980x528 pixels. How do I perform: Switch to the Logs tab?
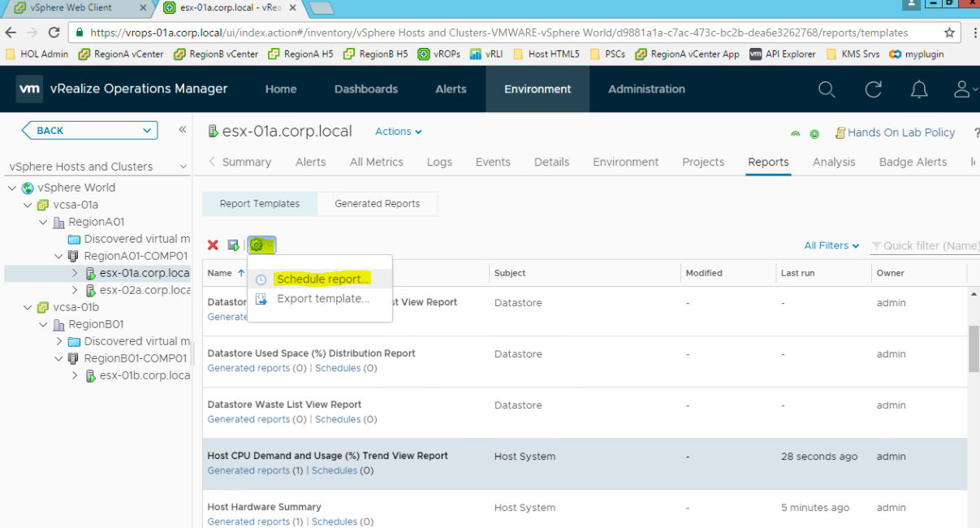pyautogui.click(x=439, y=162)
